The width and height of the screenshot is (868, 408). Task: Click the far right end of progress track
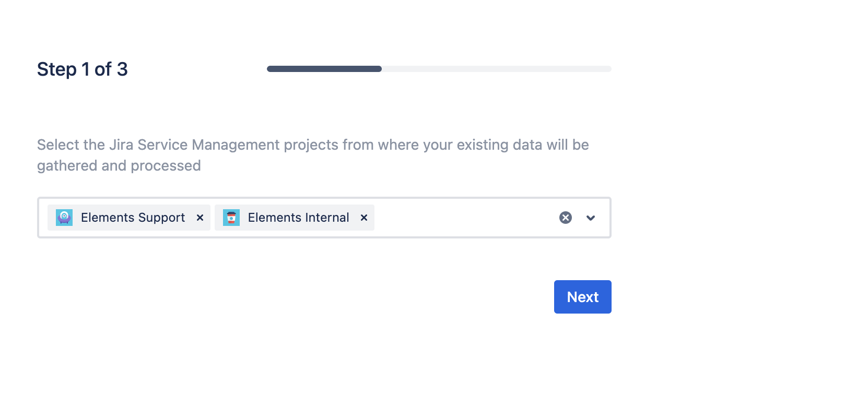pyautogui.click(x=608, y=69)
